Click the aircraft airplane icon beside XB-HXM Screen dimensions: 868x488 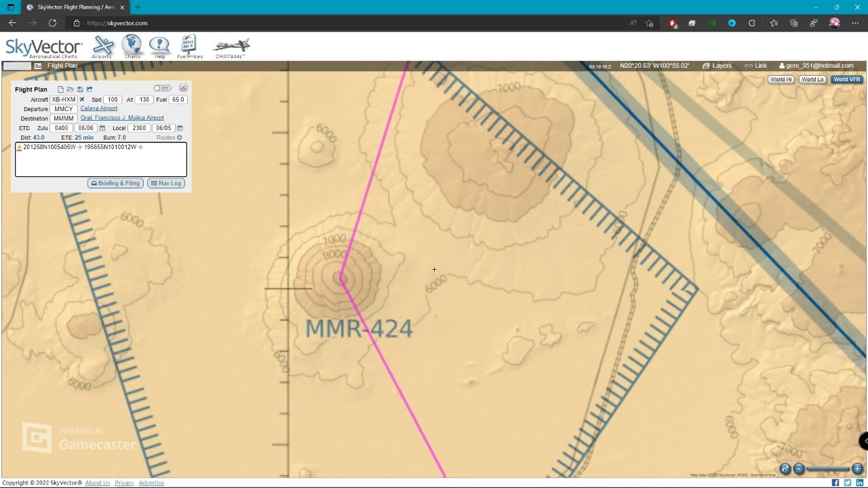82,100
